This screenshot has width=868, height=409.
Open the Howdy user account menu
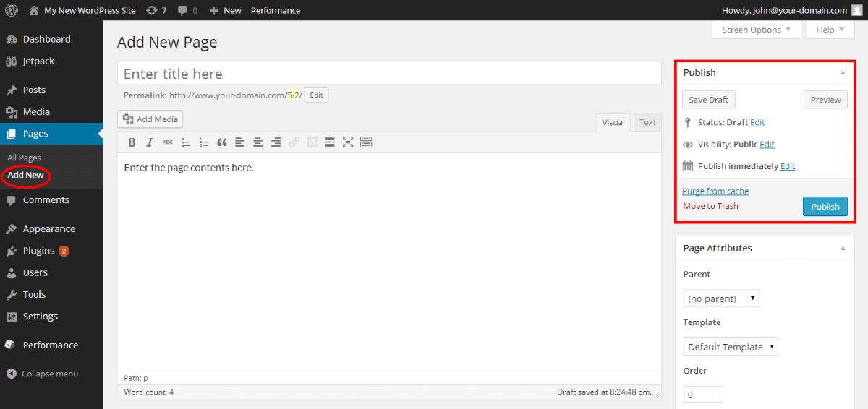click(792, 10)
